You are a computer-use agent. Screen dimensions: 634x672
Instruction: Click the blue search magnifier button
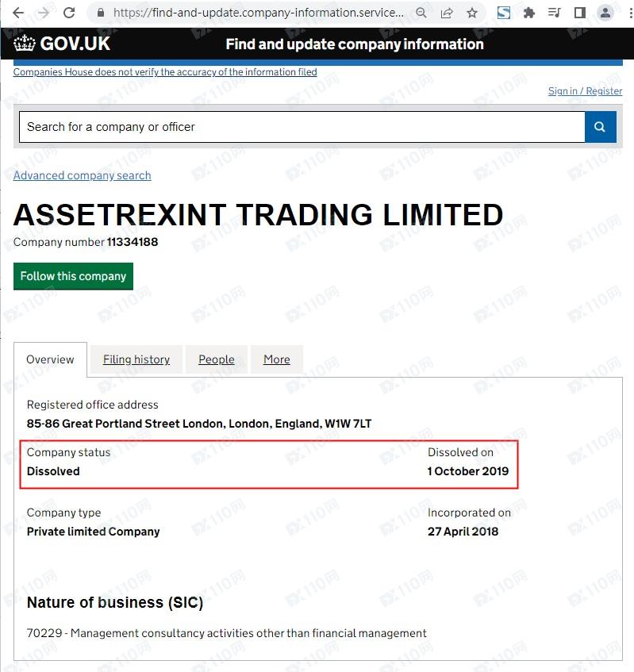tap(600, 127)
